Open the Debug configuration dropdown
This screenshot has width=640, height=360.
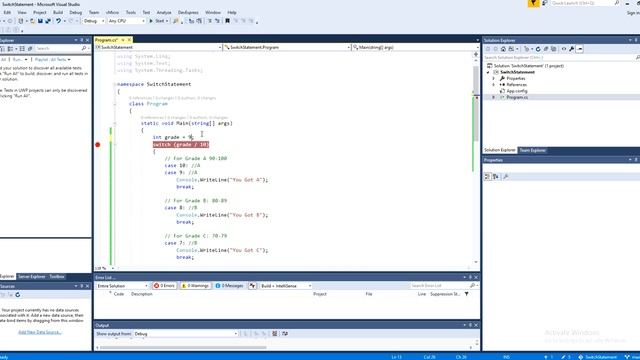[93, 21]
